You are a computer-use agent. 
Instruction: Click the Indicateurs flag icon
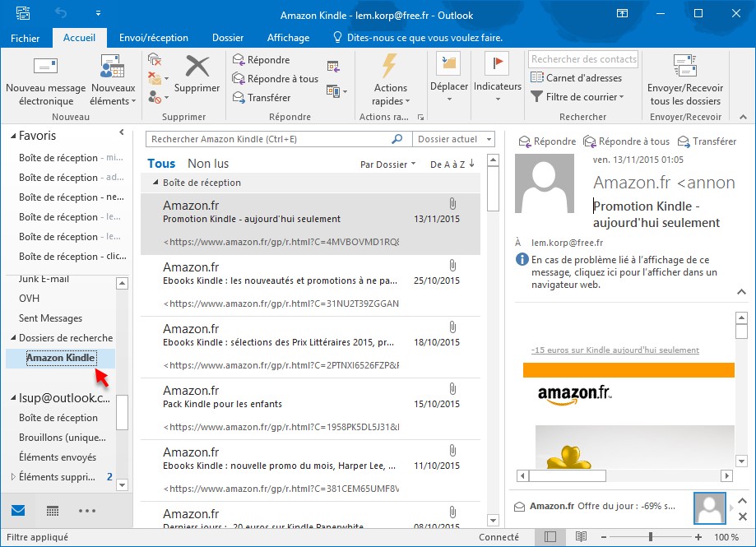(497, 64)
